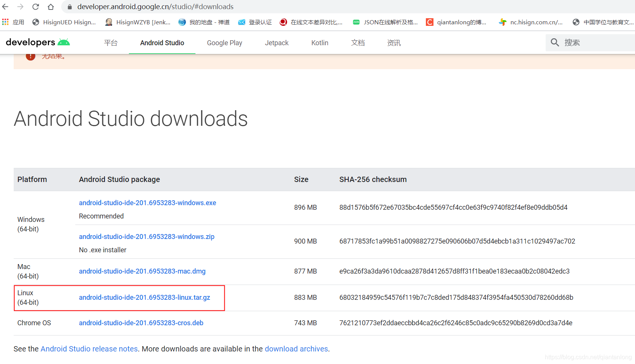
Task: Open the 平台 navigation tab
Action: pos(111,43)
